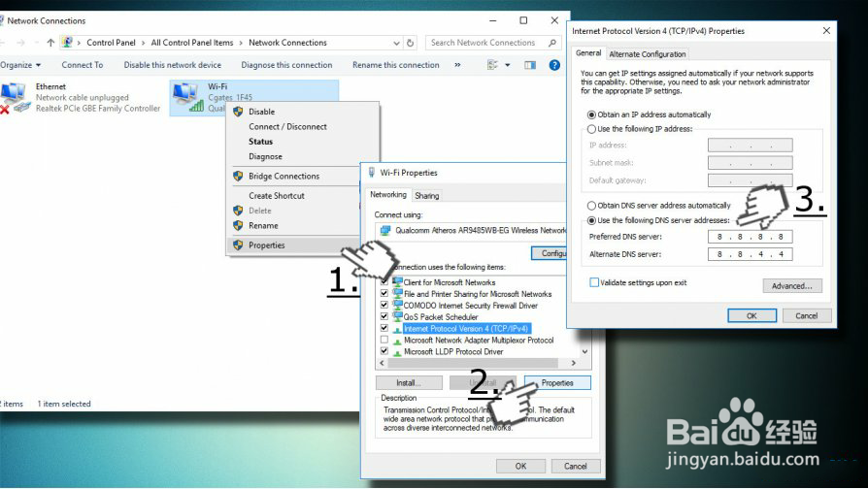Open the help question-mark icon
This screenshot has width=868, height=489.
[x=554, y=65]
